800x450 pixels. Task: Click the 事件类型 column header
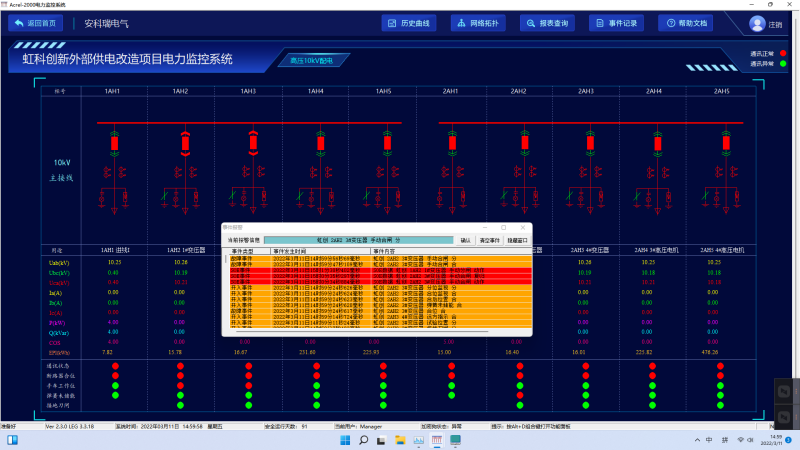tap(246, 252)
